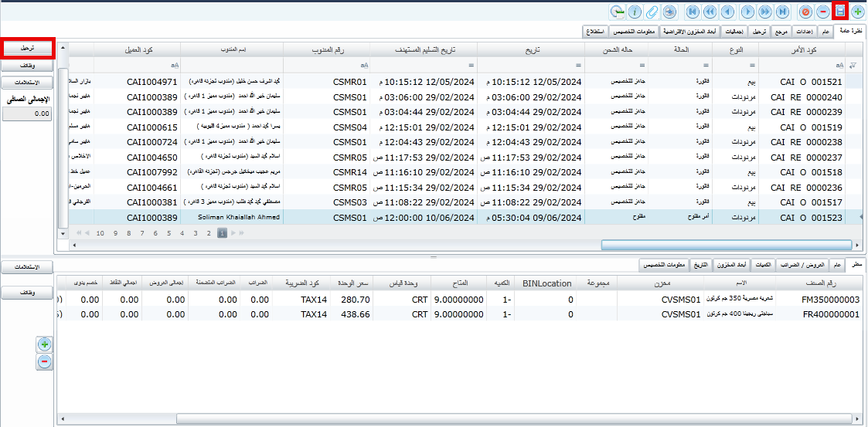Click the save diskette icon in toolbar
The height and width of the screenshot is (427, 868).
840,12
